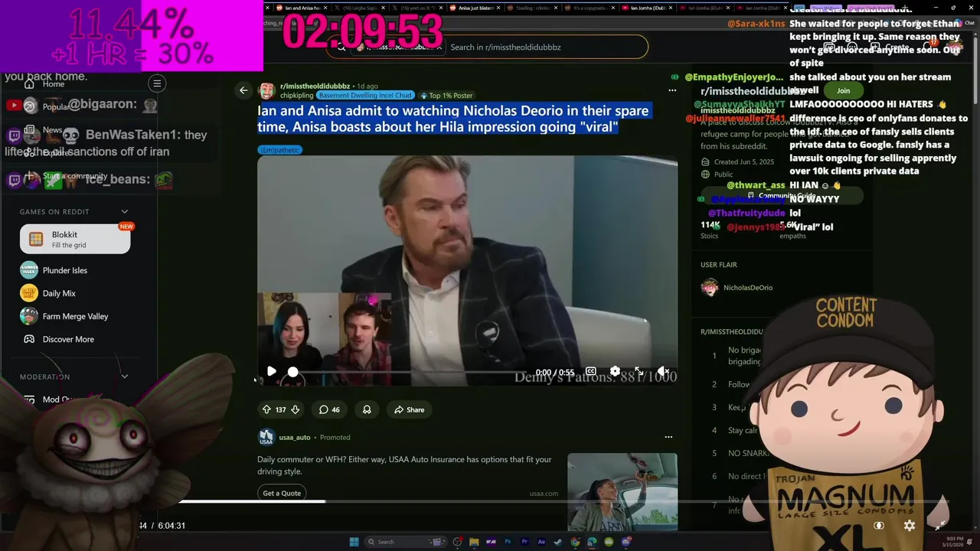Launch Farm Merge Valley
This screenshot has height=551, width=980.
pyautogui.click(x=75, y=316)
